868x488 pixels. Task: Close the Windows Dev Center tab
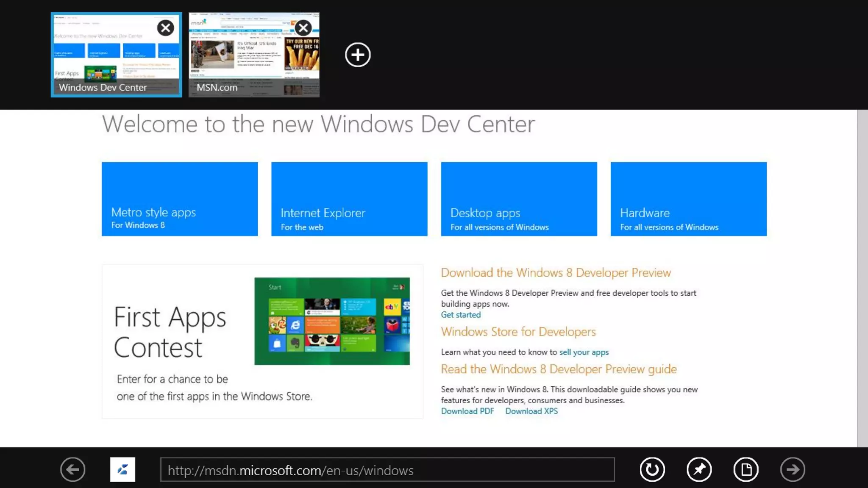pyautogui.click(x=165, y=28)
